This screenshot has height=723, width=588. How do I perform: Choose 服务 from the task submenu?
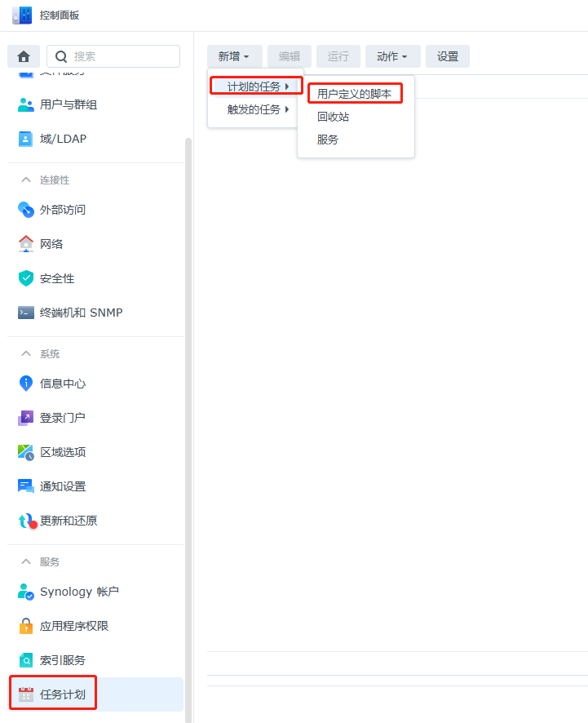pyautogui.click(x=328, y=140)
